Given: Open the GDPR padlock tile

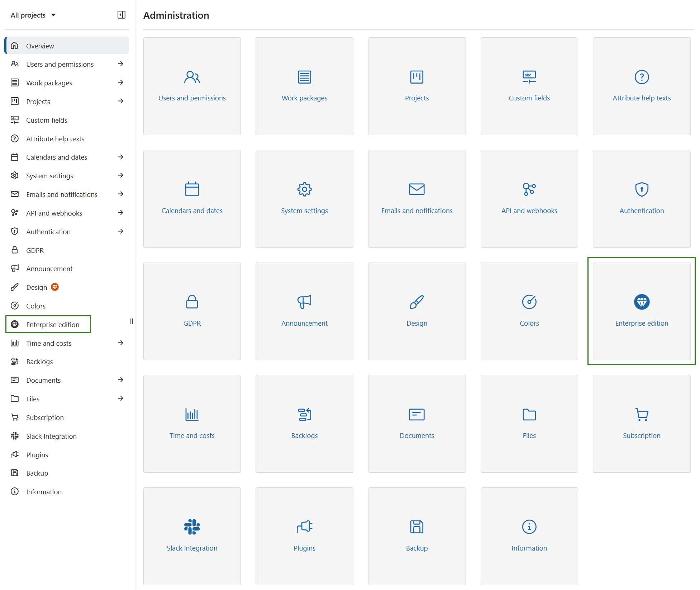Looking at the screenshot, I should point(192,311).
